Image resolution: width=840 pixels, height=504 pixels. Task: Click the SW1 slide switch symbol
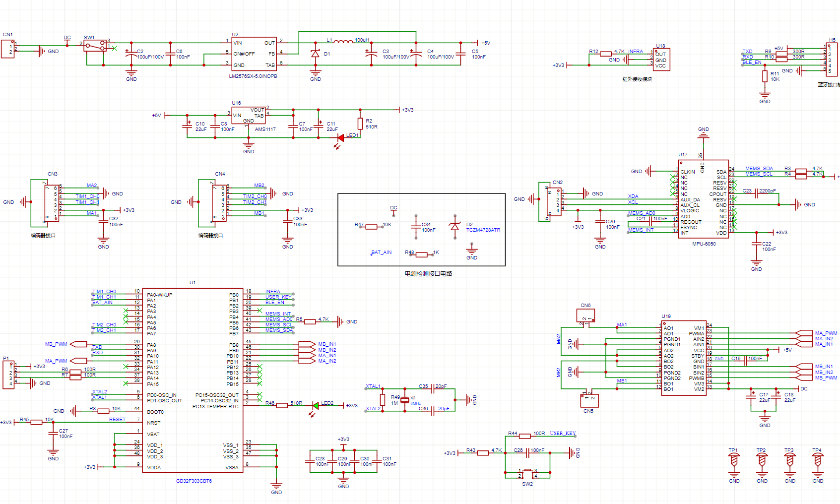(95, 46)
